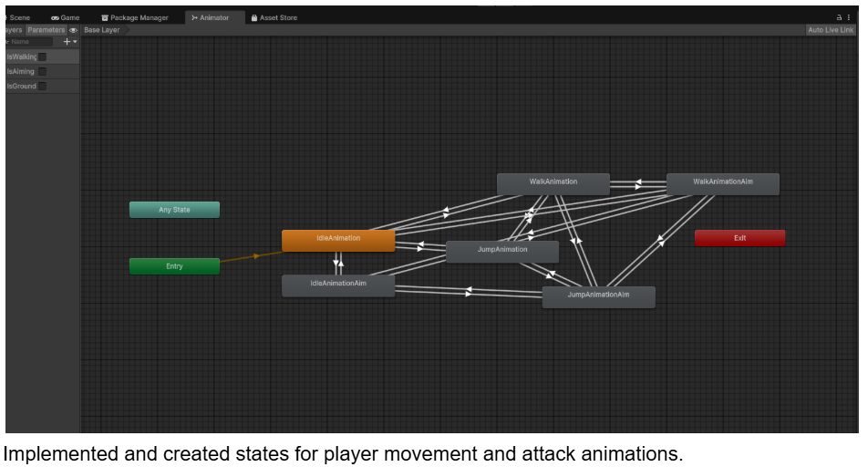Select the WalkAnimation state node
Viewport: 868px width, 467px height.
[553, 184]
